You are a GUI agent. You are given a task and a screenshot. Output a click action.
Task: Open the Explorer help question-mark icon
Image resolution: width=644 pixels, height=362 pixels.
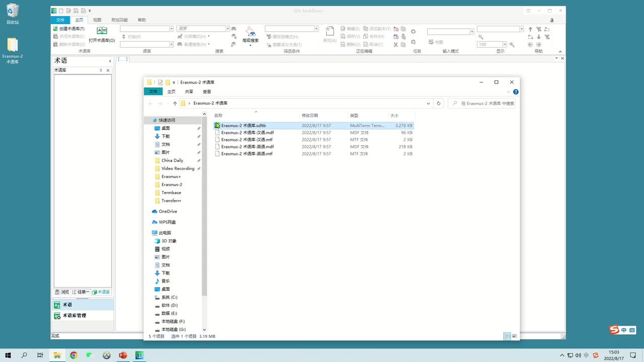[516, 92]
